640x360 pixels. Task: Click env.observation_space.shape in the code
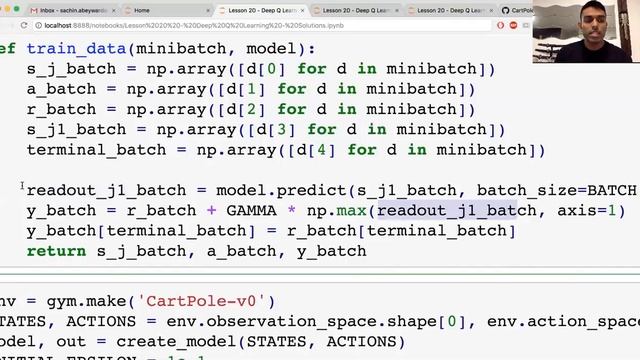click(301, 322)
